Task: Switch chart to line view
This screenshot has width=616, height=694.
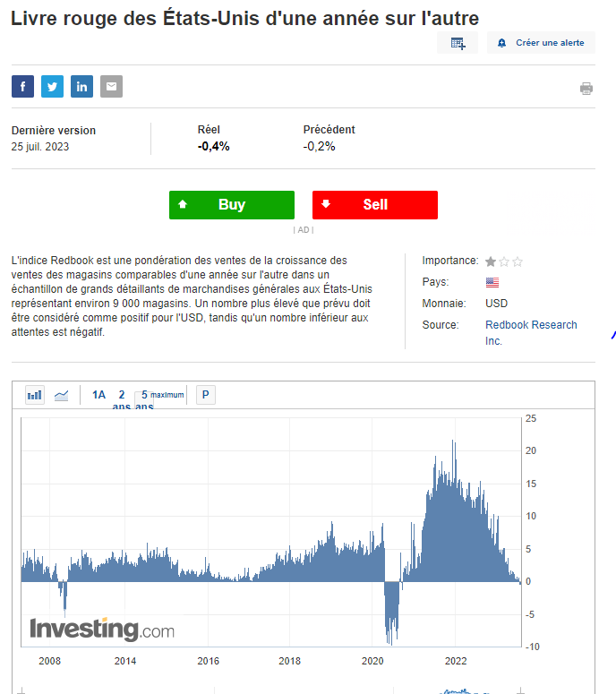Action: (61, 395)
